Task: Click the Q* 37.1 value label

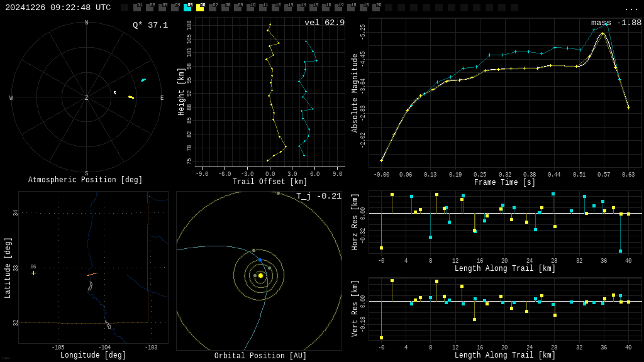Action: click(150, 25)
